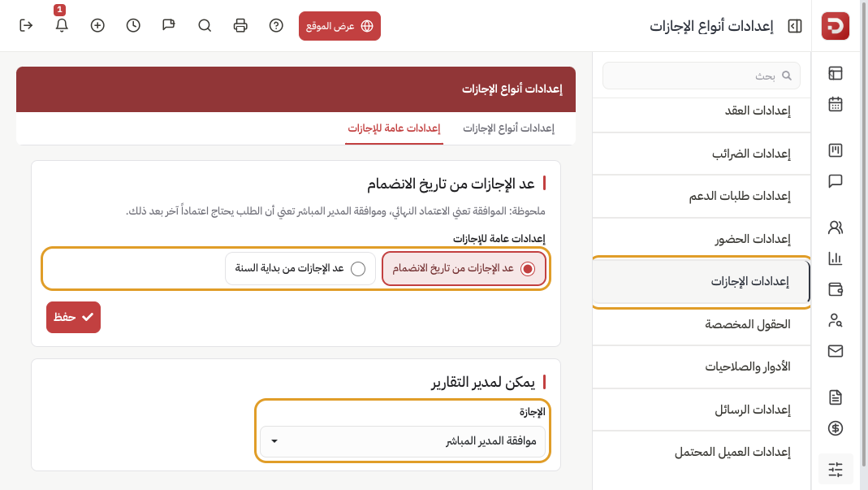
Task: Open notifications bell with badge
Action: 62,25
